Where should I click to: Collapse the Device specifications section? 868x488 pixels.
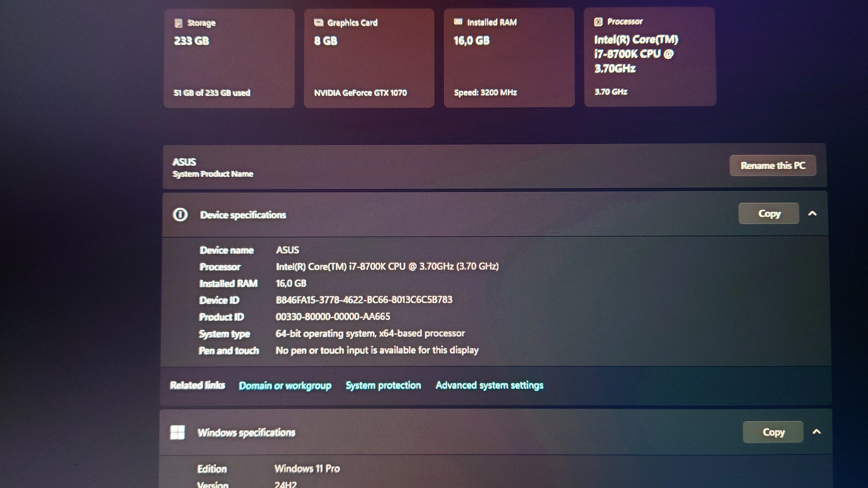(x=812, y=214)
